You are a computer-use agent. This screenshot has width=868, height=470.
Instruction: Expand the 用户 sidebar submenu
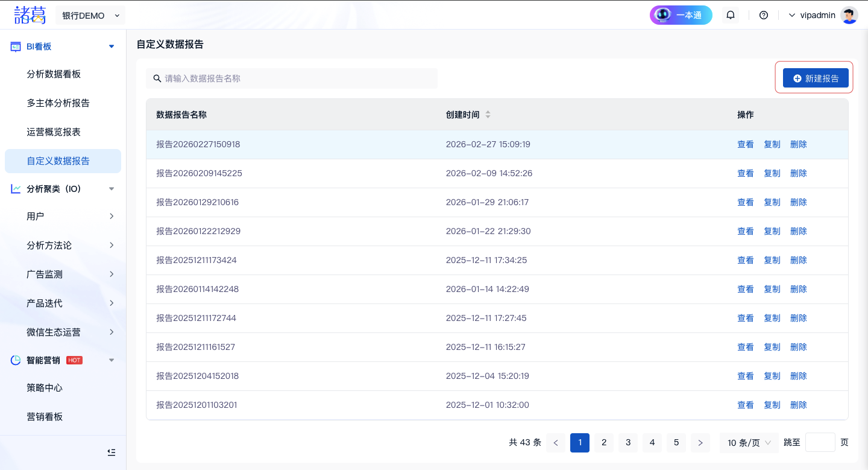click(x=112, y=216)
